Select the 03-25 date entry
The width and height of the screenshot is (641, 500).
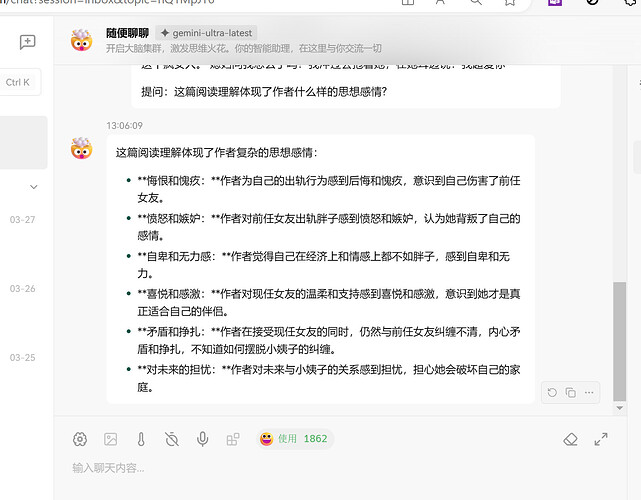coord(22,358)
